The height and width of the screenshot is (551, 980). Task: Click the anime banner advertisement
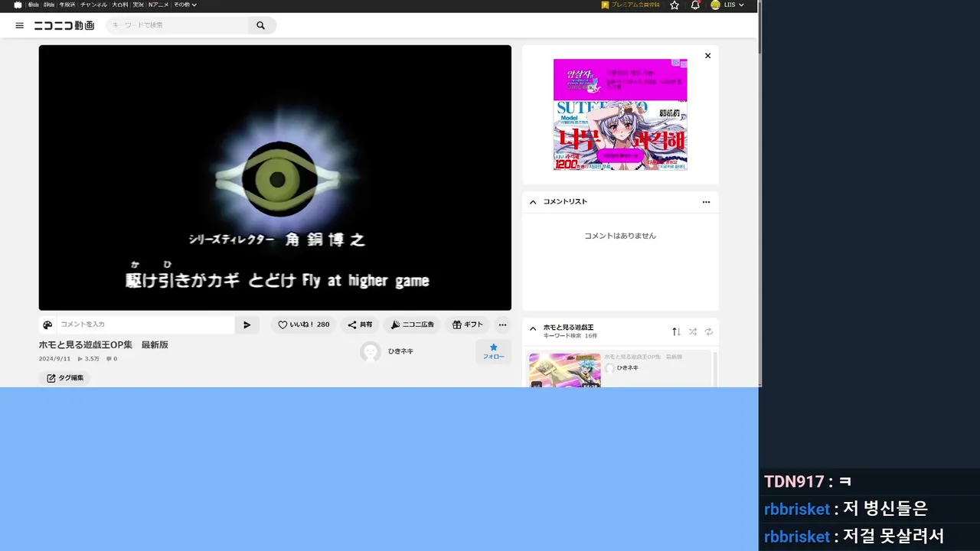(x=620, y=115)
